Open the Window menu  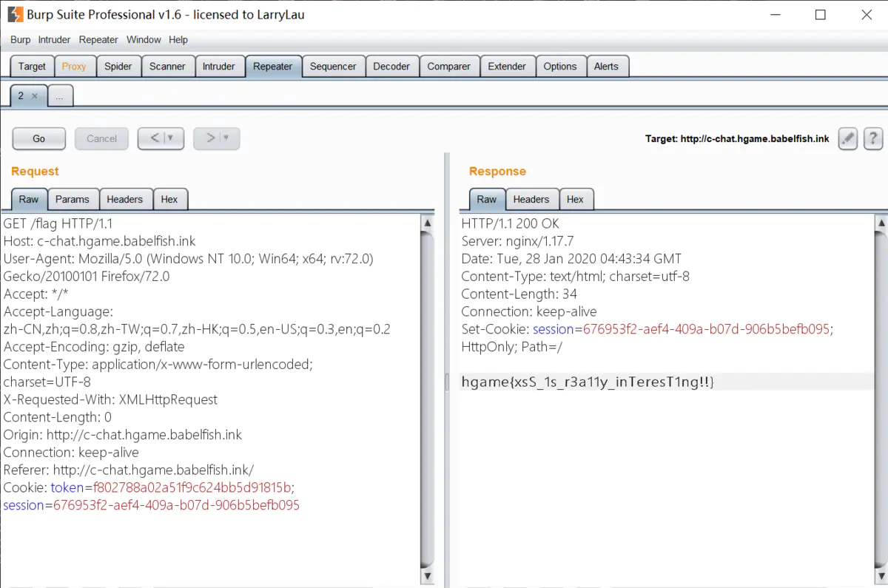pos(144,40)
